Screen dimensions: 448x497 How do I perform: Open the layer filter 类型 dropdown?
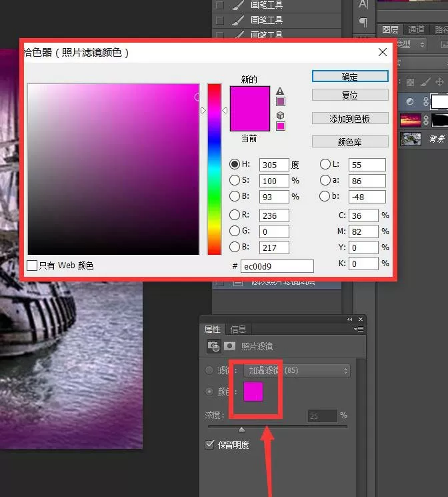(410, 44)
